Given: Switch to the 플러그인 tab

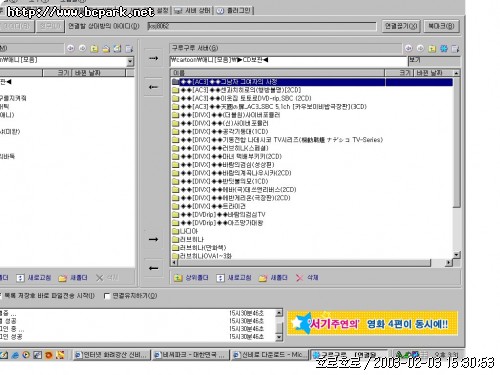Looking at the screenshot, I should point(234,11).
